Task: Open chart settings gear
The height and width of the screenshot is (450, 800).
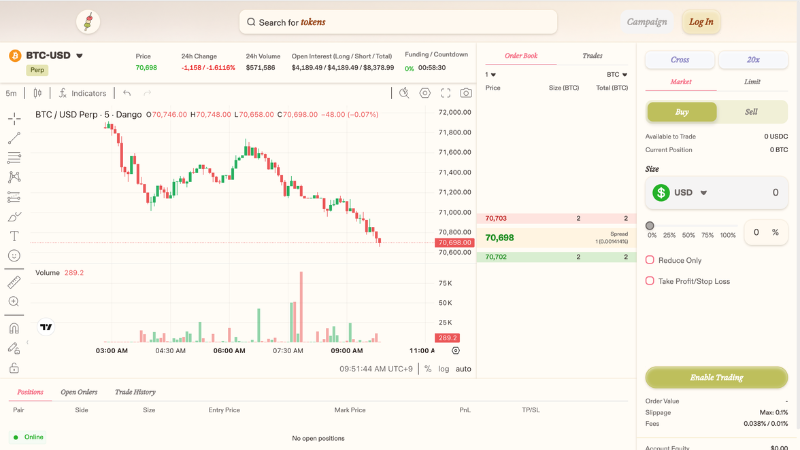Action: (425, 93)
